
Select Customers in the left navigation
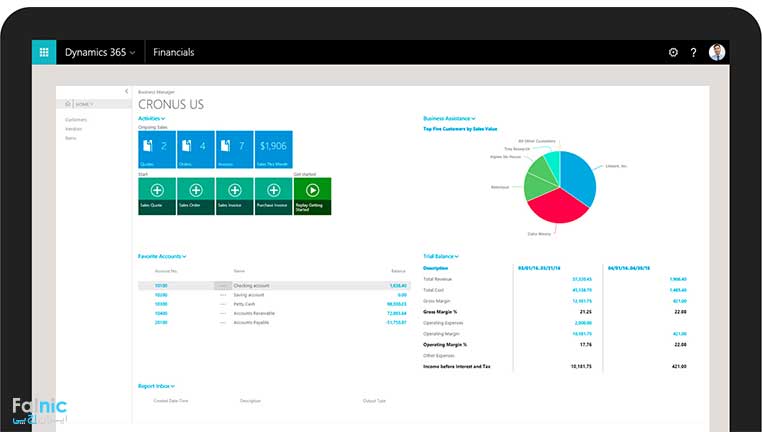coord(76,119)
